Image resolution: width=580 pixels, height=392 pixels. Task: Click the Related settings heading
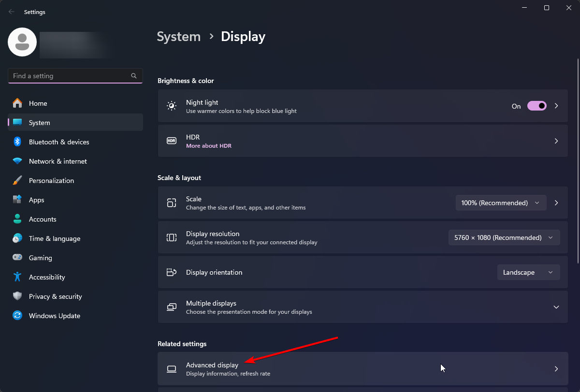182,344
